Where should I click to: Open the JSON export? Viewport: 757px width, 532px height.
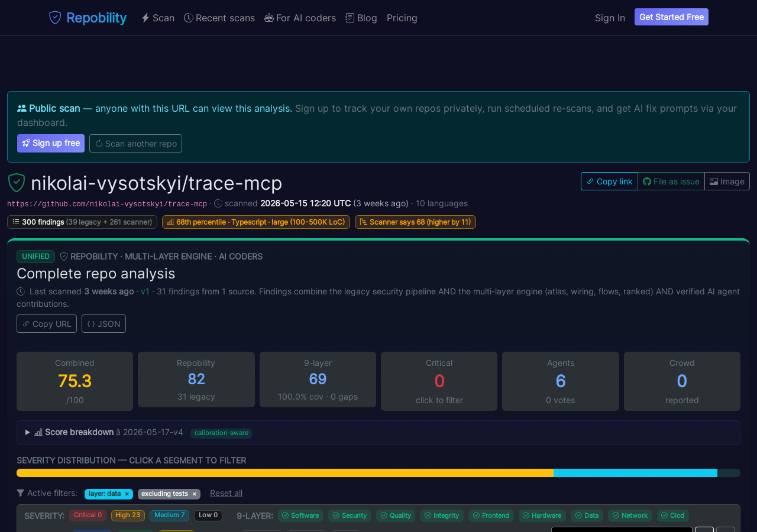tap(103, 324)
